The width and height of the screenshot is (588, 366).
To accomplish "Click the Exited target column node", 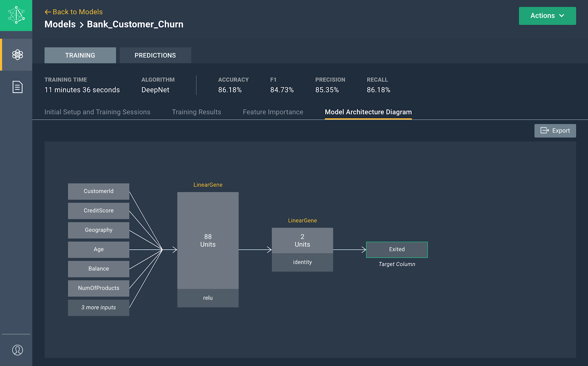I will point(397,250).
